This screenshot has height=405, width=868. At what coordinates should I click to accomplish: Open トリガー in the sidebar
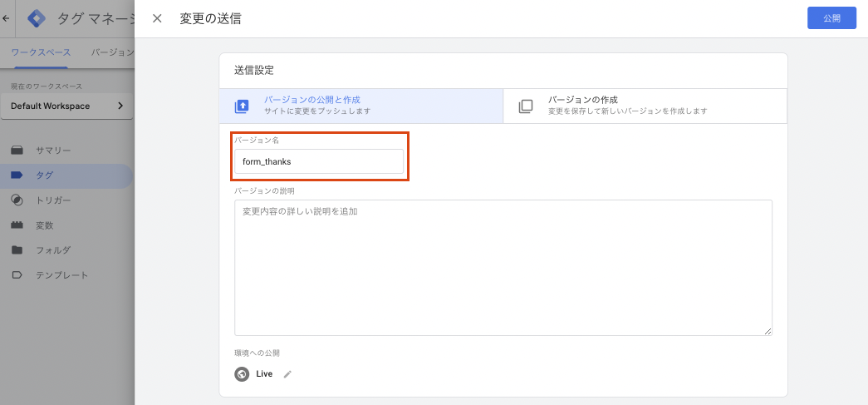(x=66, y=200)
